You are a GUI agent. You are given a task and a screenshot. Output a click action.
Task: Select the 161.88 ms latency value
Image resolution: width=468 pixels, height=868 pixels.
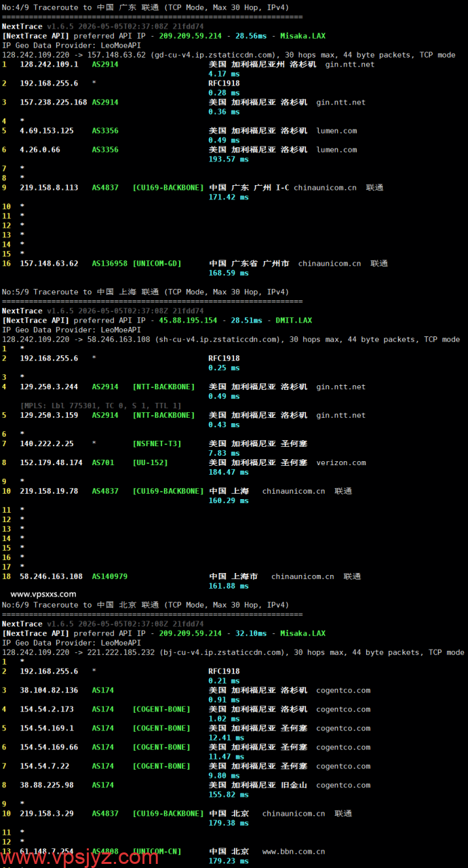pyautogui.click(x=229, y=587)
